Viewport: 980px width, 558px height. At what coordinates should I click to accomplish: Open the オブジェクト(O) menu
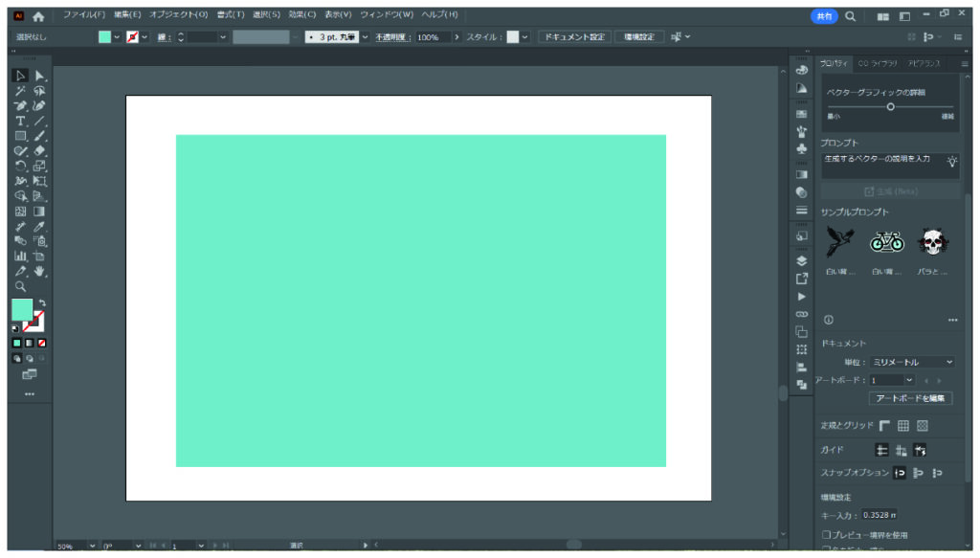click(x=178, y=14)
